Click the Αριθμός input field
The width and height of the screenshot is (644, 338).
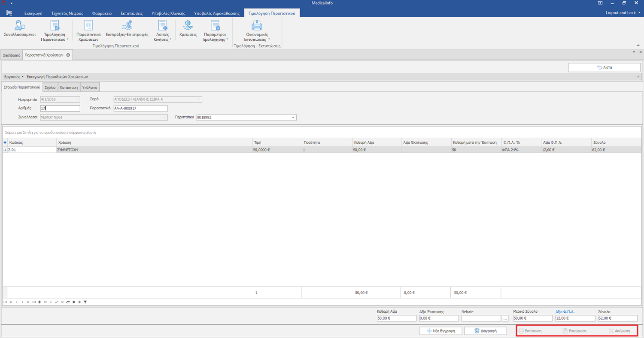coord(60,109)
